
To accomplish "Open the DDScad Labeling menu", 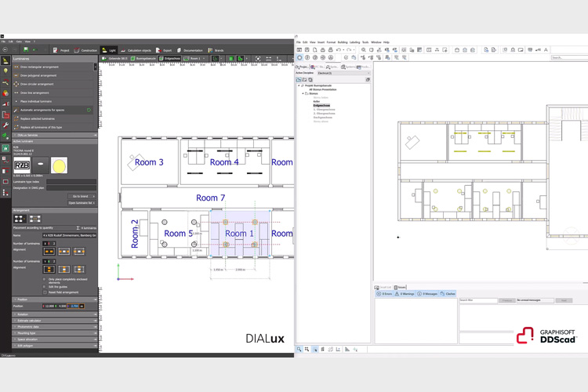I will (x=354, y=42).
